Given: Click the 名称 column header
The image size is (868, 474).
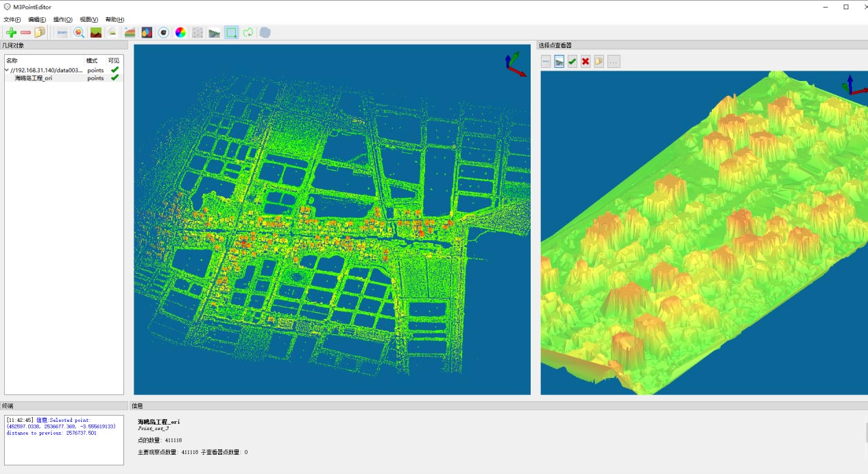Looking at the screenshot, I should [x=12, y=60].
